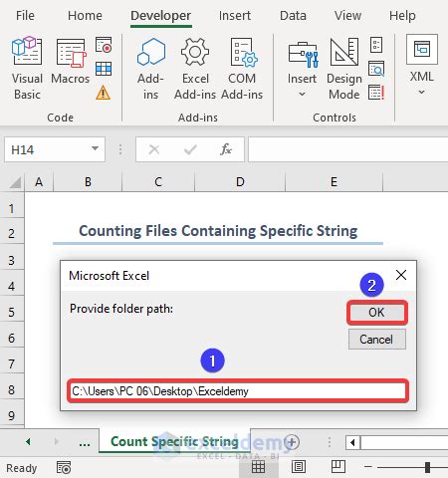Click the 'Counting Files Containing Specific String' title cell
This screenshot has width=448, height=478.
(218, 231)
